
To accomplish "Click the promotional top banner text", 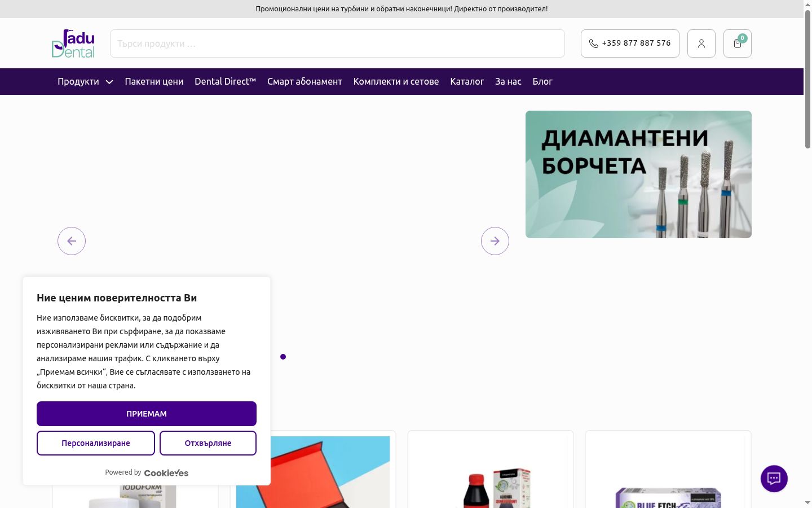I will [401, 9].
